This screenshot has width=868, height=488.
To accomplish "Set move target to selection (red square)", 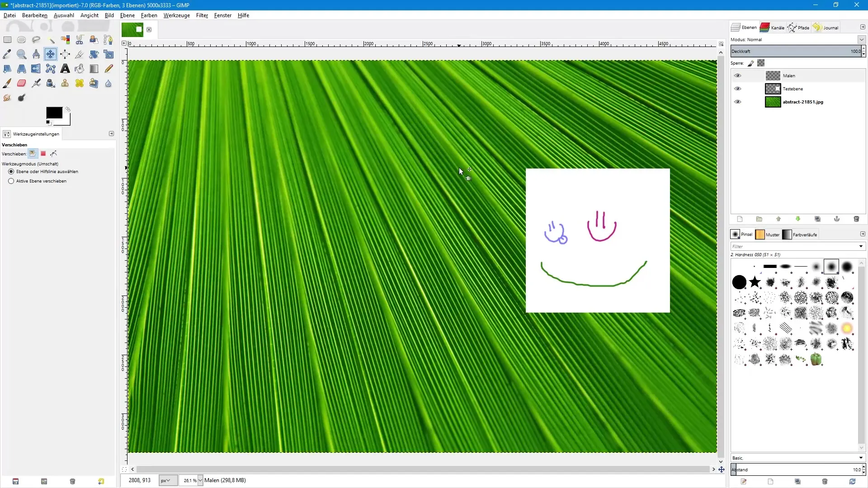I will [x=43, y=154].
